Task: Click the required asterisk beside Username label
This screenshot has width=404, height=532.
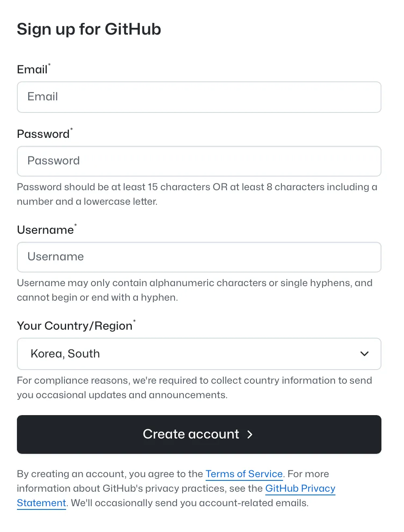Action: (x=75, y=225)
